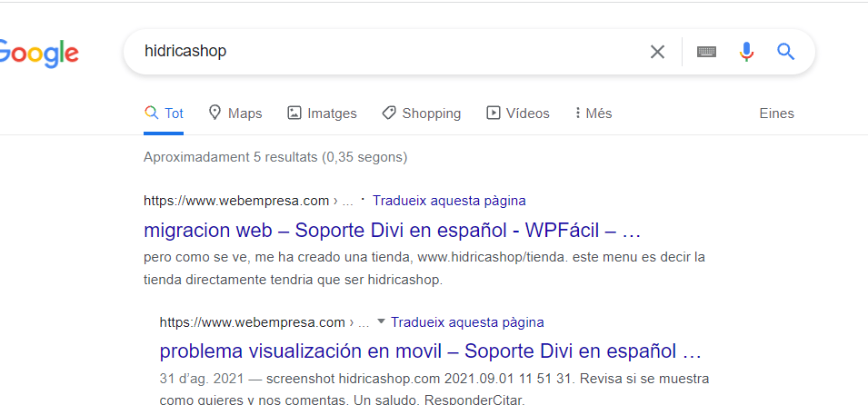Expand the dropdown arrow beside second webempresa URL

(380, 321)
